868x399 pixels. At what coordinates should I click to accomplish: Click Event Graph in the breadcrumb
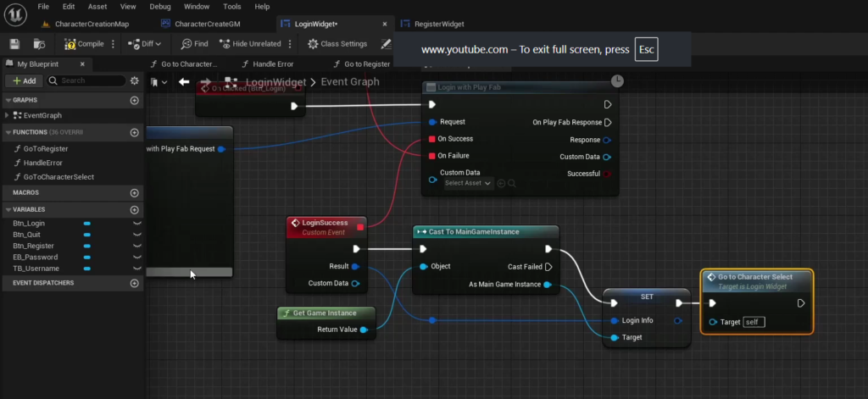click(350, 82)
